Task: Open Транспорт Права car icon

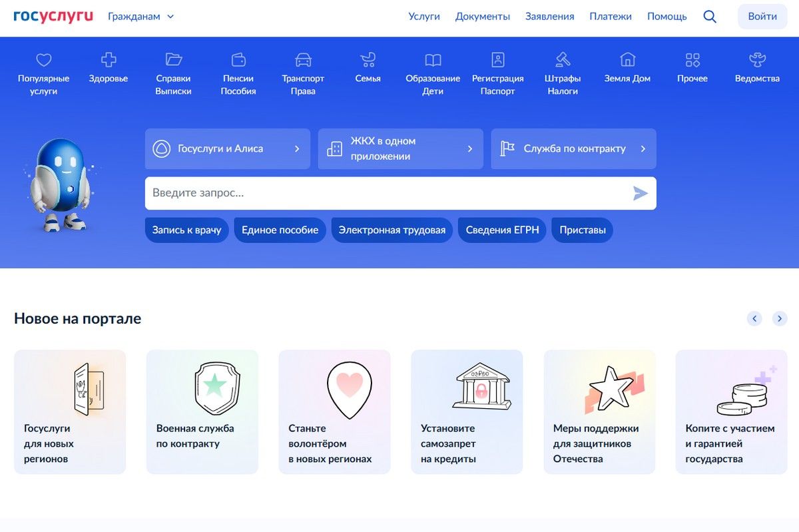Action: tap(303, 60)
